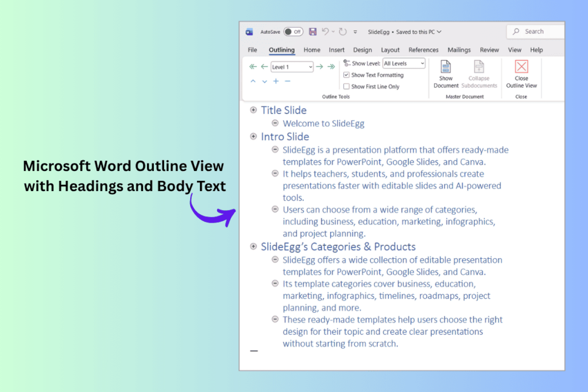
Task: Open the Level 1 outline level dropdown
Action: 292,67
